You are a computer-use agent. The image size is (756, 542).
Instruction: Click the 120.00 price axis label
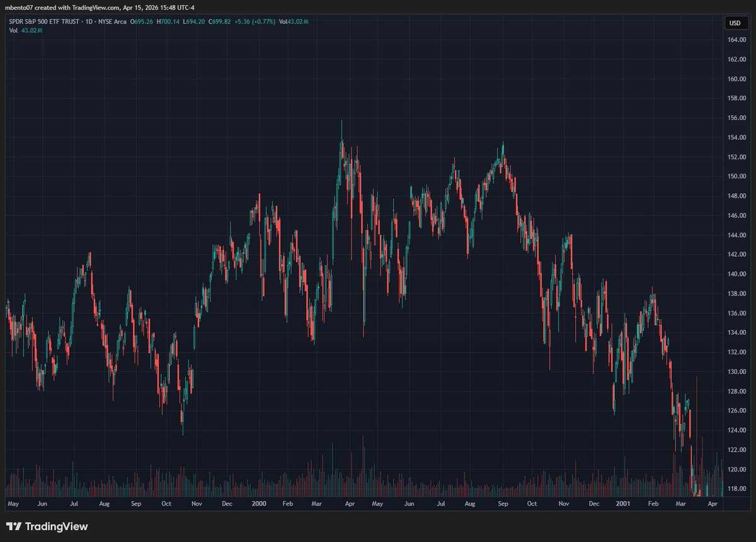pos(736,470)
